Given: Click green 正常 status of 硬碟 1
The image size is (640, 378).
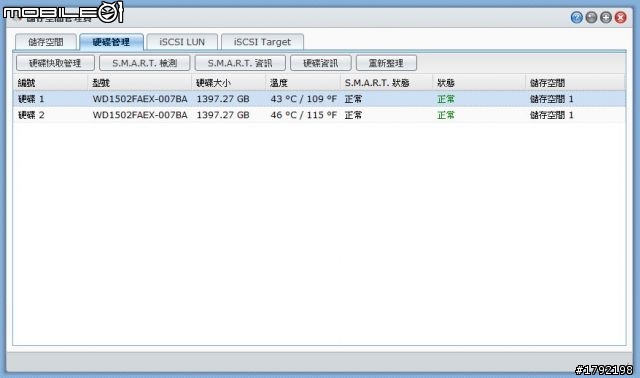Looking at the screenshot, I should tap(446, 99).
